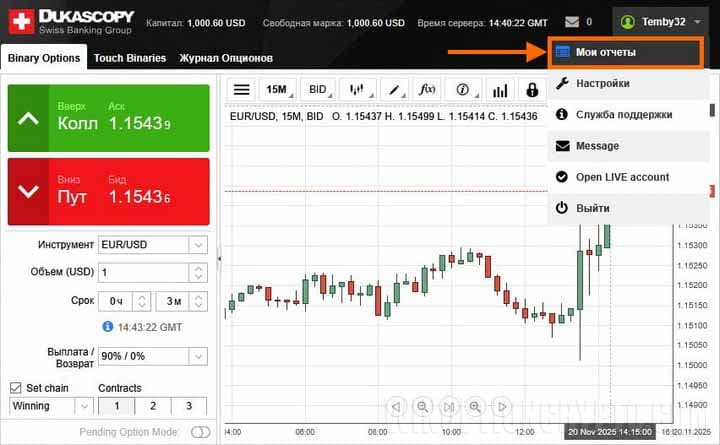Screen dimensions: 720x445
Task: Toggle the chart lock icon
Action: tap(532, 89)
